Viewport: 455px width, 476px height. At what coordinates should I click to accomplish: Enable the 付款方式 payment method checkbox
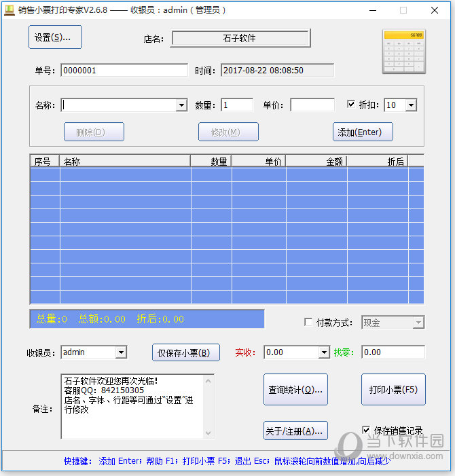click(308, 323)
